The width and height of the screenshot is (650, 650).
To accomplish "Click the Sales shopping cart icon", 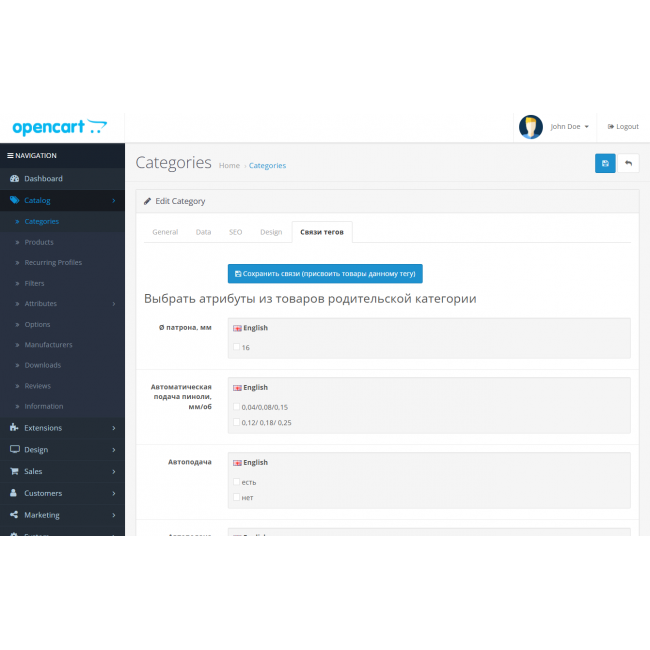I will click(14, 471).
